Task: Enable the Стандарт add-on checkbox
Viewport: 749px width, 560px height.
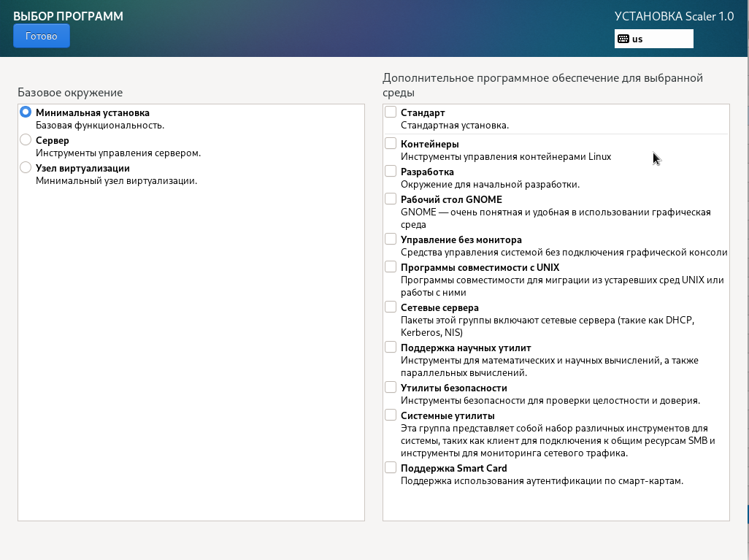Action: click(391, 112)
